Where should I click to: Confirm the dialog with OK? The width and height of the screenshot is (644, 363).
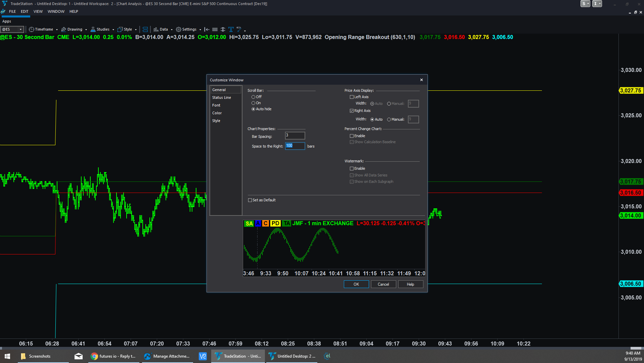(x=356, y=284)
